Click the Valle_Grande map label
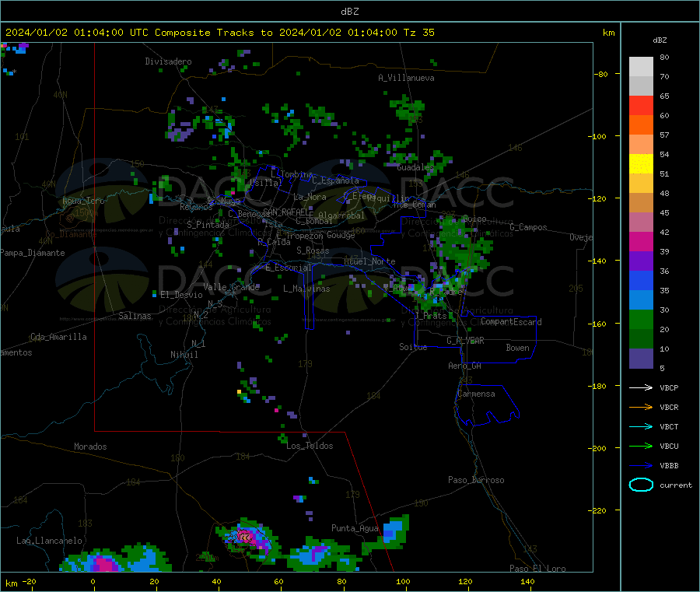700x592 pixels. tap(231, 287)
